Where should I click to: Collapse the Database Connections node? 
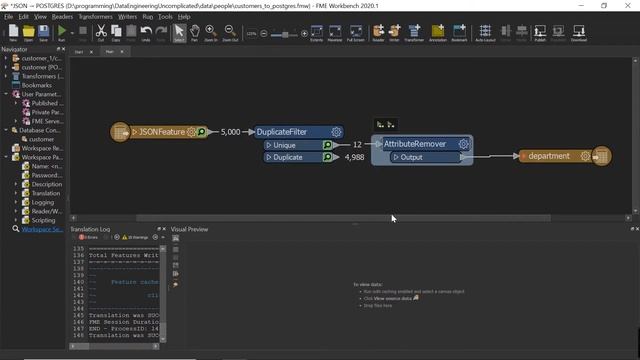pos(6,130)
